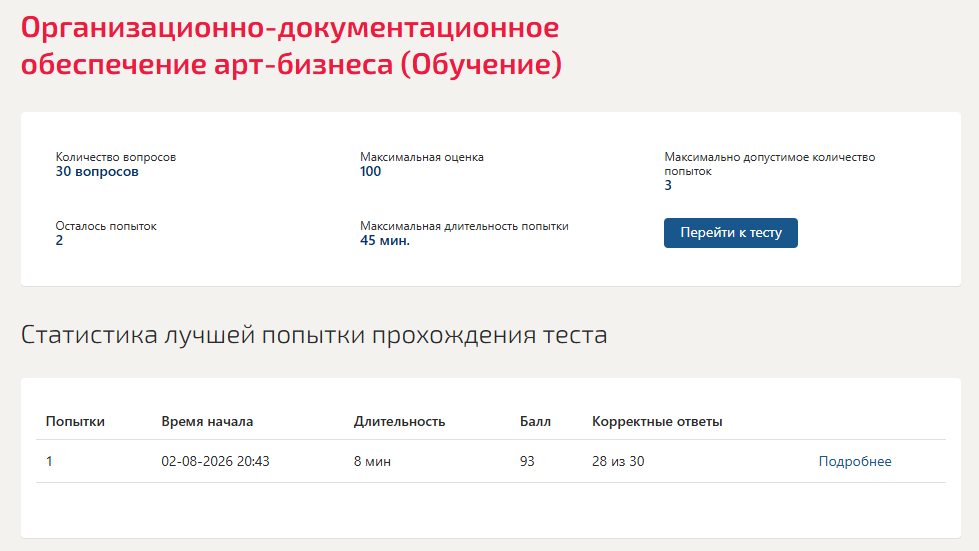This screenshot has width=979, height=551.
Task: Click the '8 мин' duration cell
Action: point(372,461)
